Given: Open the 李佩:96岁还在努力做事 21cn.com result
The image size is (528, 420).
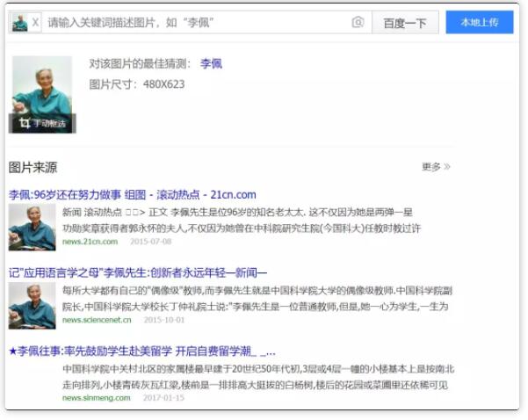Looking at the screenshot, I should (133, 195).
